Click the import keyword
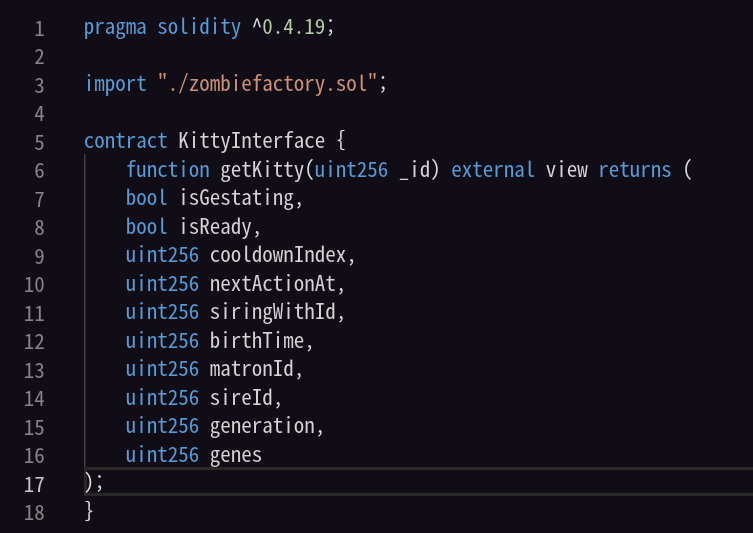 click(115, 84)
